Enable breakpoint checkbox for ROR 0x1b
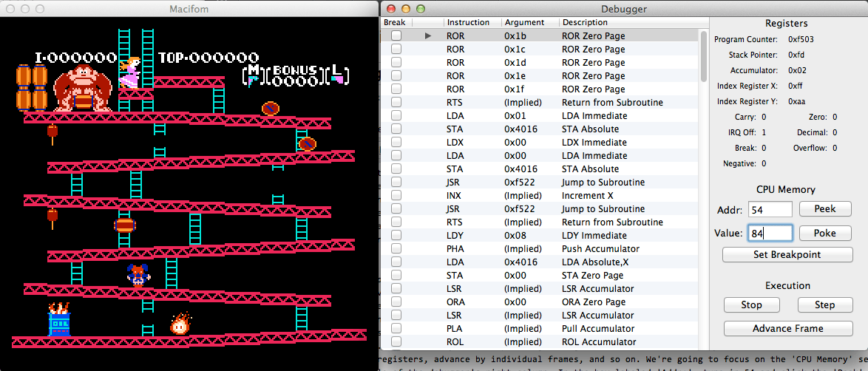This screenshot has width=868, height=371. [396, 36]
